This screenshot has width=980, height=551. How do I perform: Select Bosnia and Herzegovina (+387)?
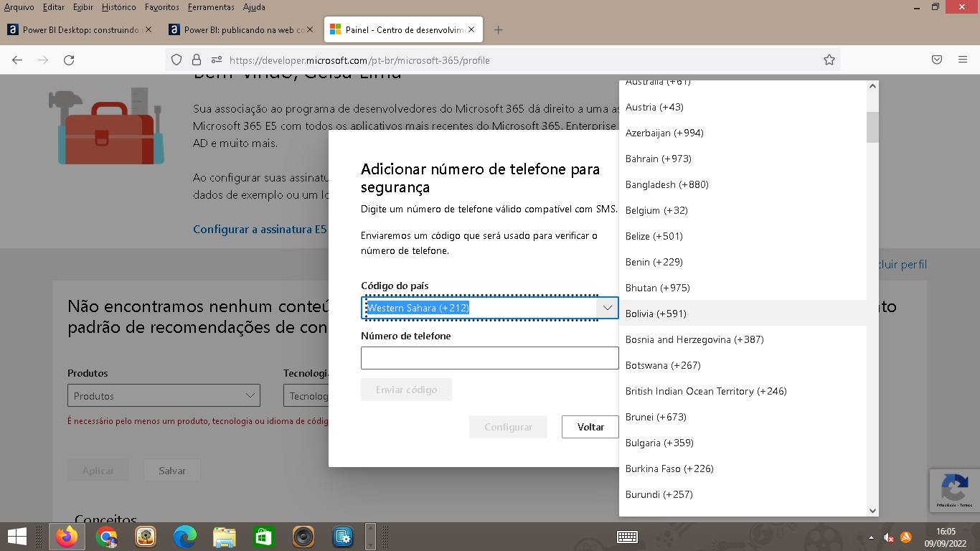[x=743, y=339]
